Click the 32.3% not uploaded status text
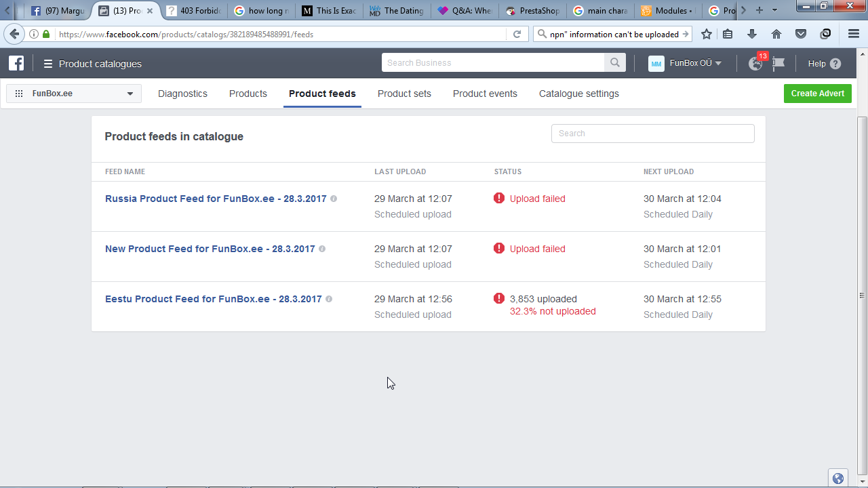 [x=553, y=311]
